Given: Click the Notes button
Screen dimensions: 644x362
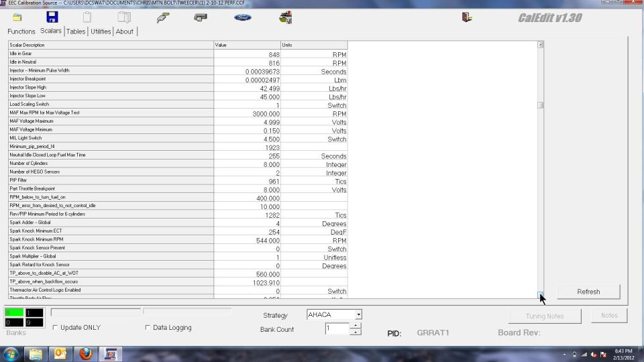Looking at the screenshot, I should [x=609, y=316].
